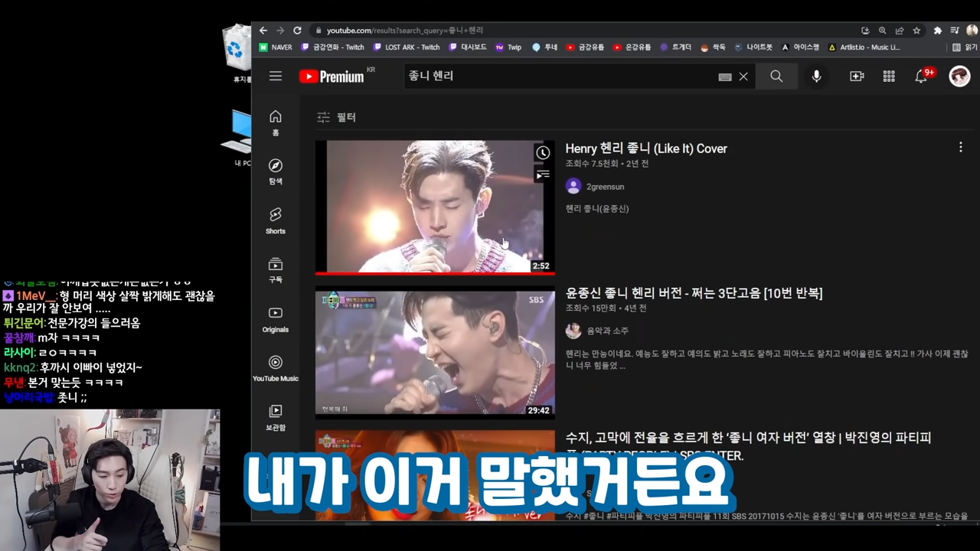Go to Shorts in the sidebar
The width and height of the screenshot is (980, 551).
(276, 220)
